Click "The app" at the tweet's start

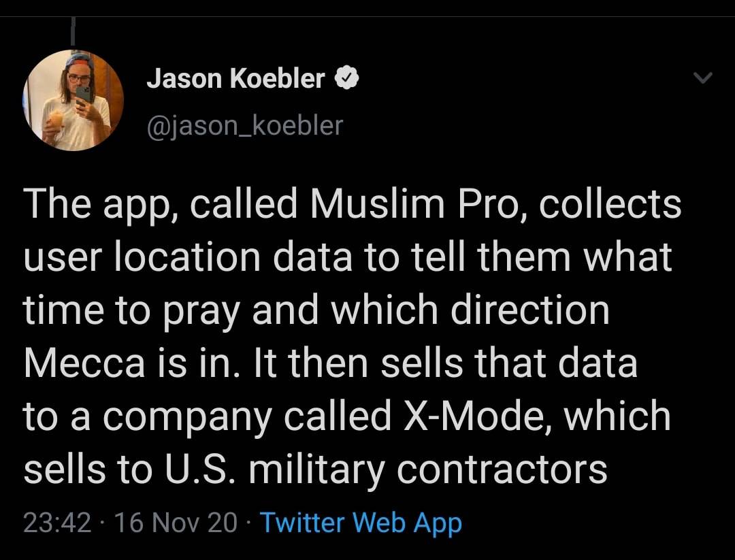point(94,204)
